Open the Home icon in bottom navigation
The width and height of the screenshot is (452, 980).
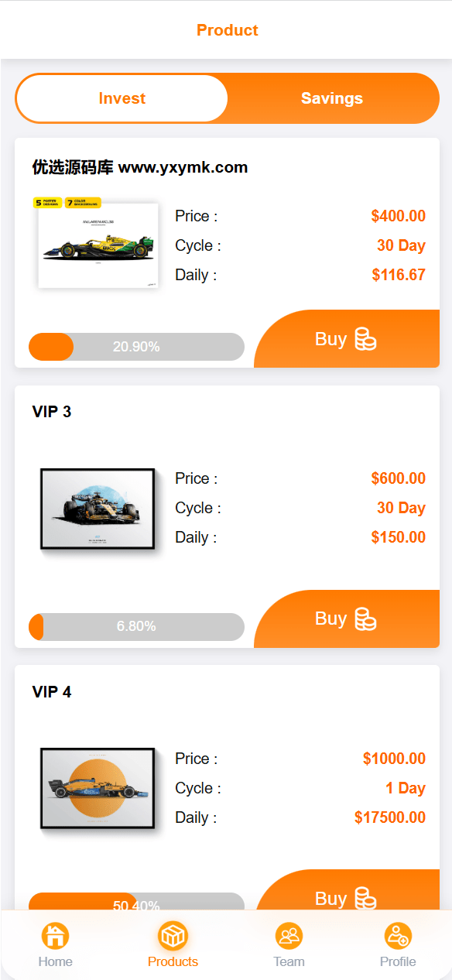[55, 936]
